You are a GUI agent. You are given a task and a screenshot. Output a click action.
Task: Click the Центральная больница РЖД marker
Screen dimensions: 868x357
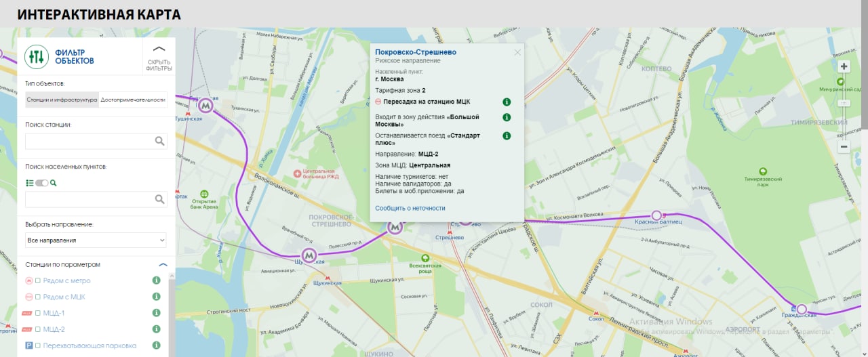298,174
